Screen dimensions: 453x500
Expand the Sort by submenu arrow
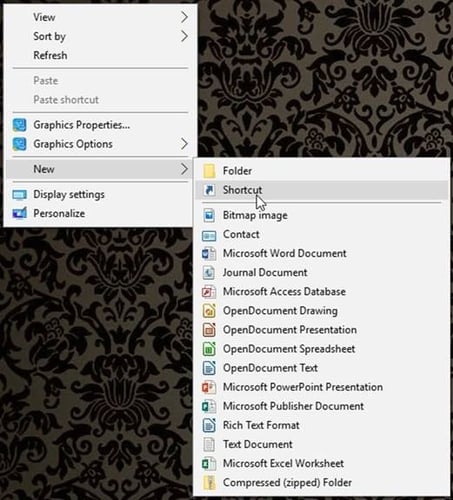tap(184, 36)
